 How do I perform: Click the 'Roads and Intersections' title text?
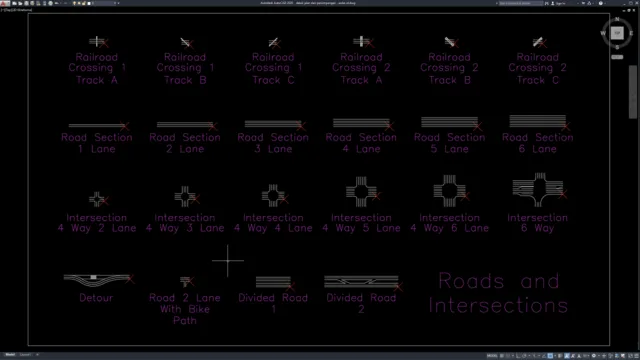click(x=498, y=293)
